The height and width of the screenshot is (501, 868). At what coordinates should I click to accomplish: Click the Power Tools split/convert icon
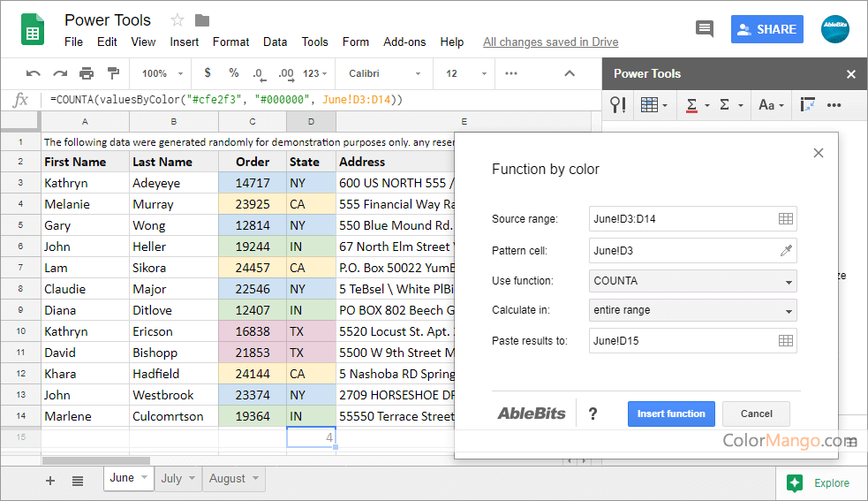(807, 105)
